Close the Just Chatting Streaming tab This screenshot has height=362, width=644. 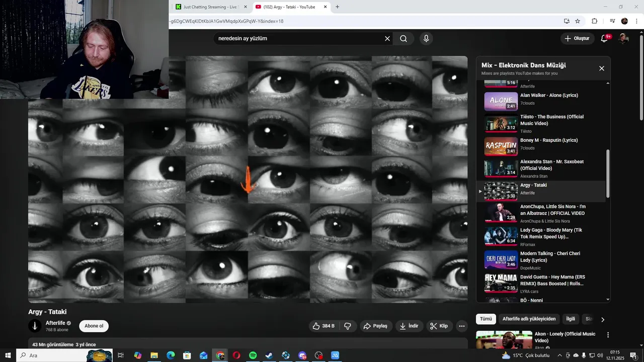coord(246,7)
